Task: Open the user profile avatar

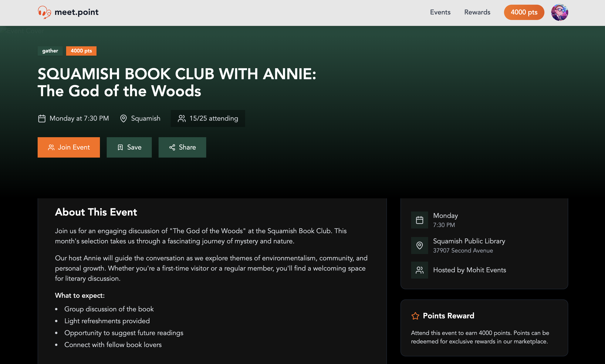Action: click(x=559, y=12)
